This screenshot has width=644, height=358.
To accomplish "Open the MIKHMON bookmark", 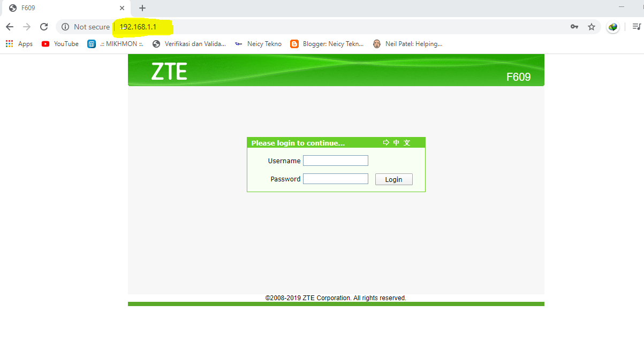I will pyautogui.click(x=116, y=44).
